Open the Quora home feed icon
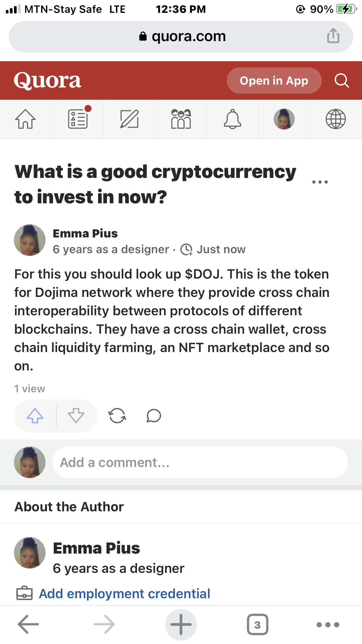Viewport: 362px width, 644px height. coord(25,119)
